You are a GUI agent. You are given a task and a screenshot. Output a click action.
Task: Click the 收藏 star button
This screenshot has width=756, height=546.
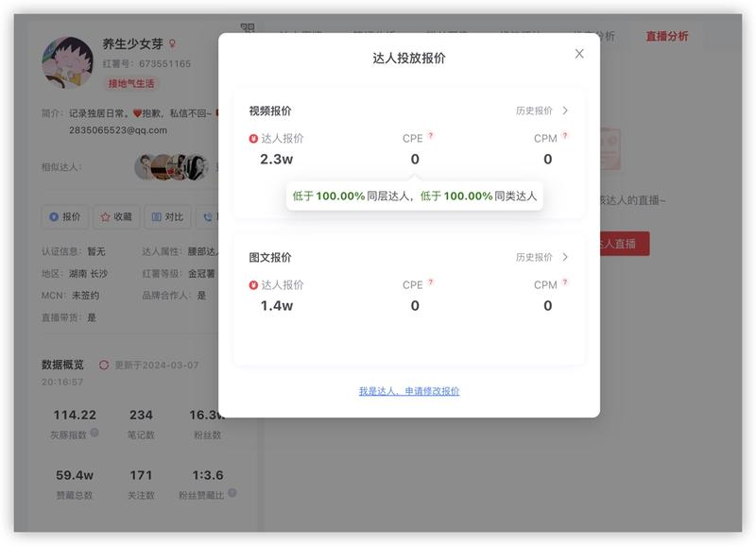[x=116, y=216]
